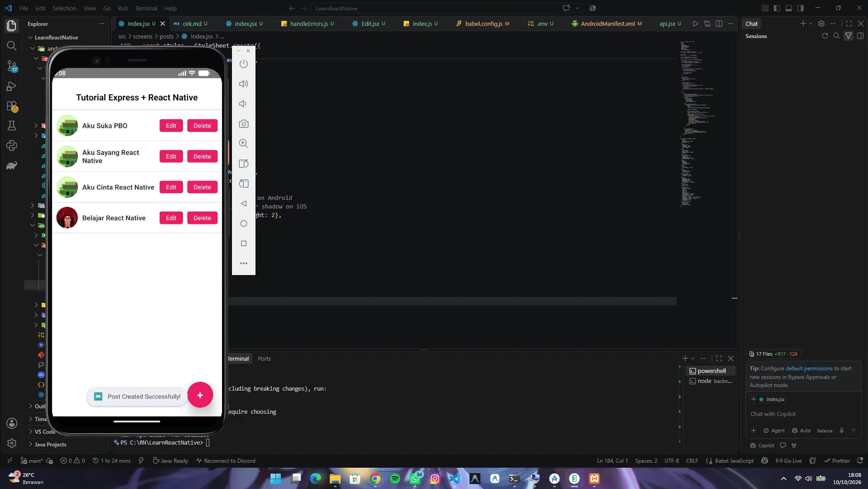Collapse the LearnReactNative explorer folder
Screen dimensions: 868x489
56,38
